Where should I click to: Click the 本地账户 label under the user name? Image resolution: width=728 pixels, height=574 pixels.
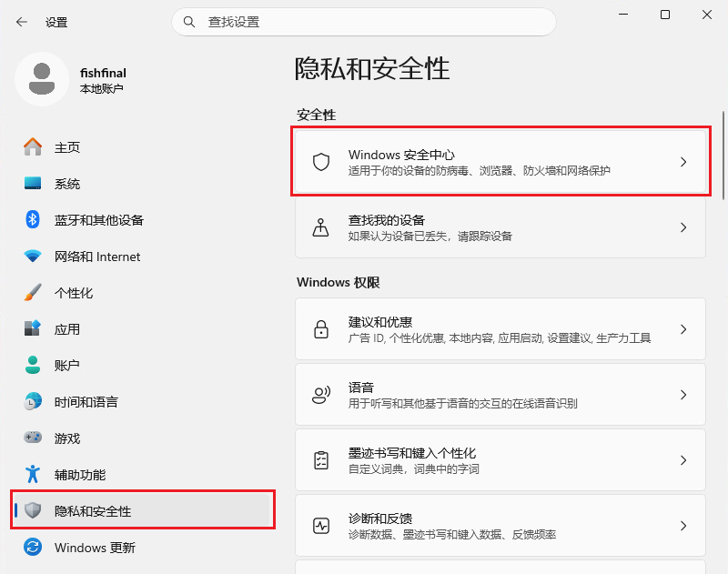point(101,88)
